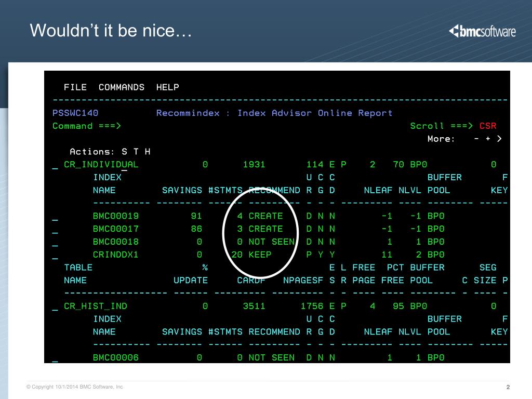Select action field beside CR_HIST_IND table

pos(55,309)
